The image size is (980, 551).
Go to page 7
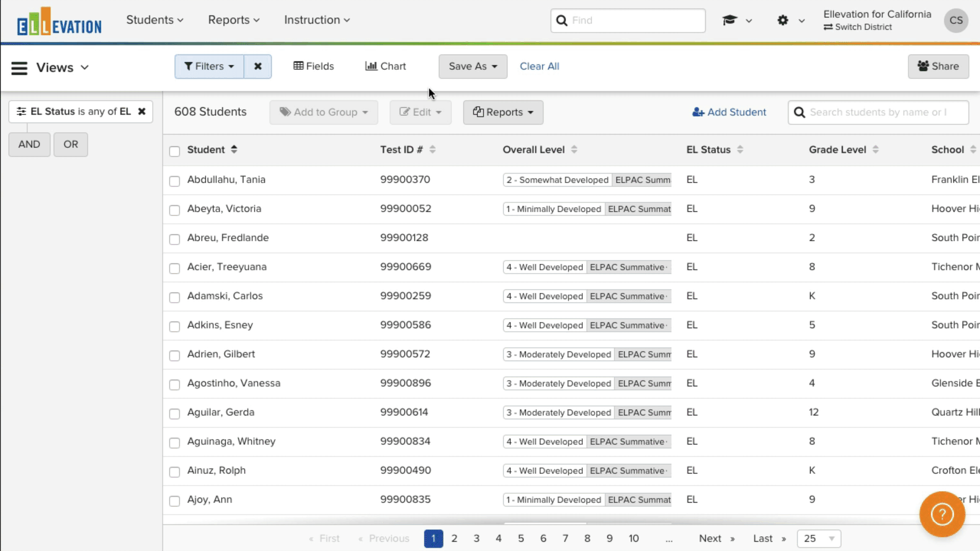(x=565, y=538)
